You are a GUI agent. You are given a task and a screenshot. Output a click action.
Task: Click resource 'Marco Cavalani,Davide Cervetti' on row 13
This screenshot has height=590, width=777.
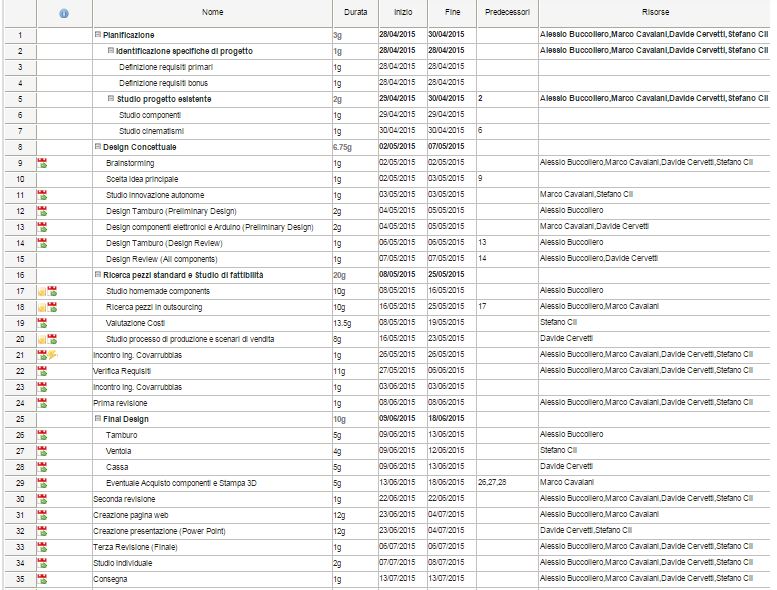pos(595,226)
